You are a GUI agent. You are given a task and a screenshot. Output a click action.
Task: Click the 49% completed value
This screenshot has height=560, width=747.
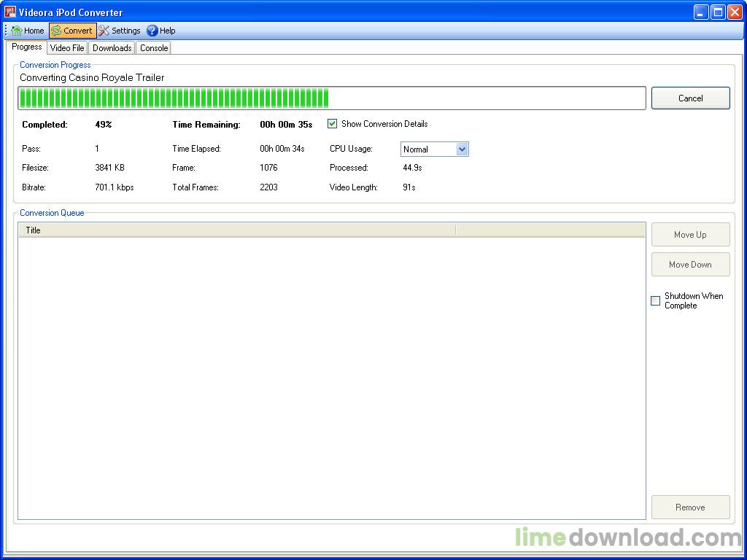click(x=104, y=124)
